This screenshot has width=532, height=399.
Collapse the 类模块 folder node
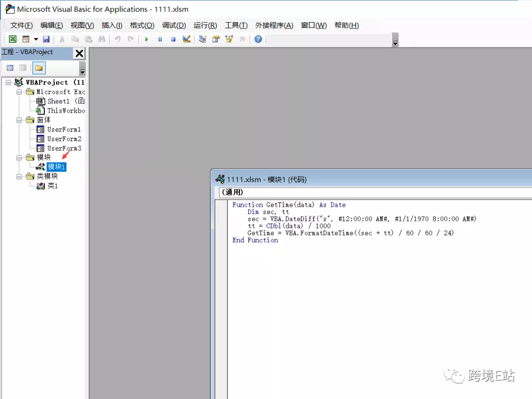point(19,177)
